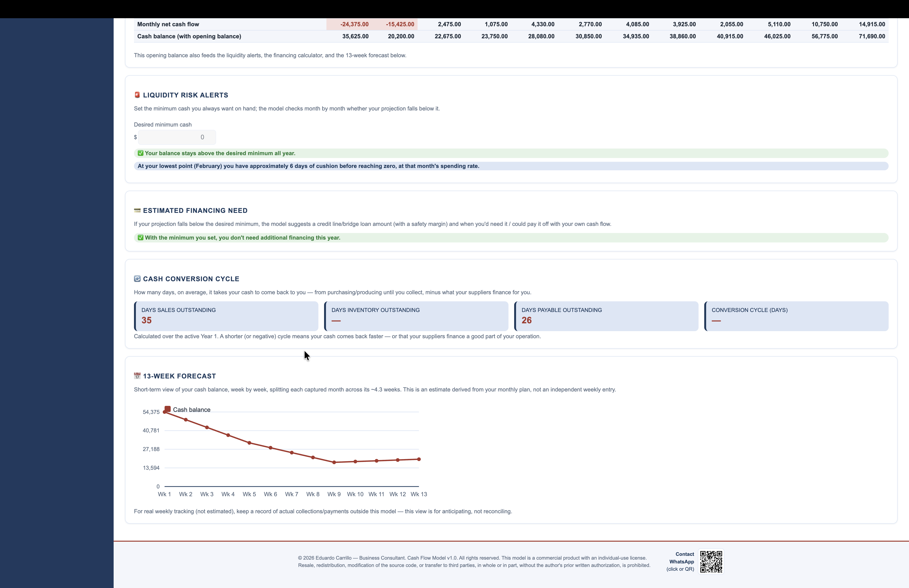Click the Estimated Financing Need card icon
Image resolution: width=909 pixels, height=588 pixels.
[137, 211]
